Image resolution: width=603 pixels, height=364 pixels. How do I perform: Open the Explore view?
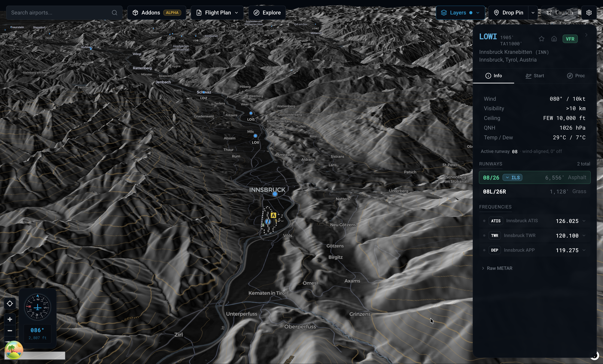[267, 13]
